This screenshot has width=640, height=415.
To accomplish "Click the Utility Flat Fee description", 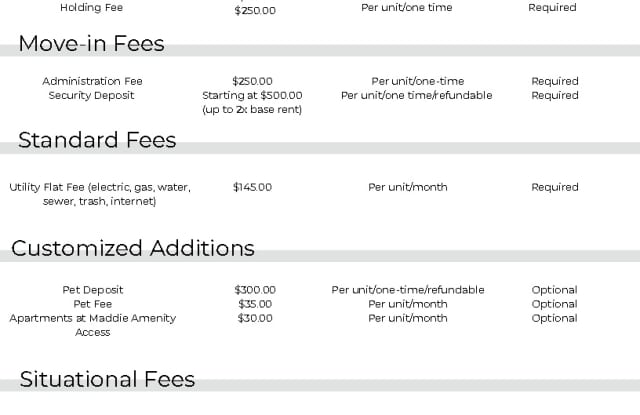I will tap(100, 194).
